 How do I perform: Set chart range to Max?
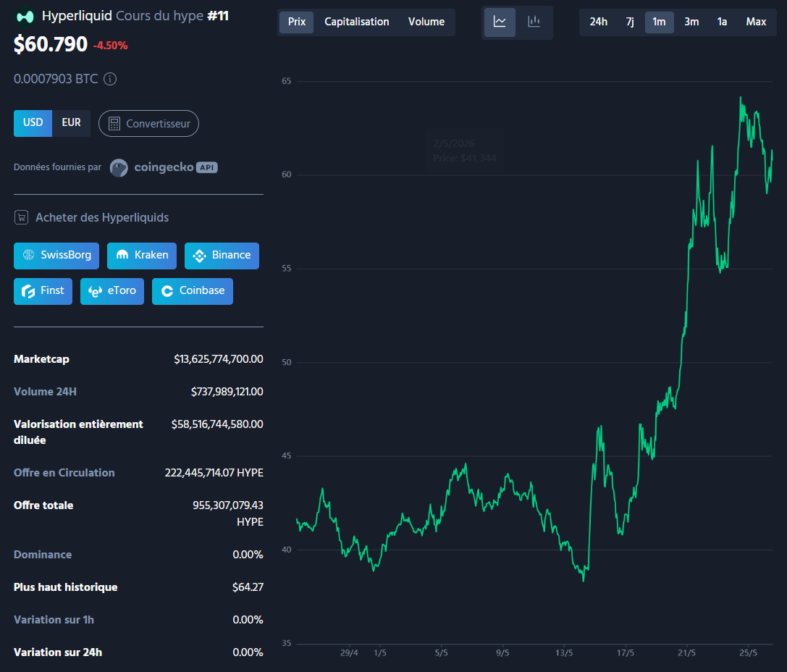click(756, 22)
